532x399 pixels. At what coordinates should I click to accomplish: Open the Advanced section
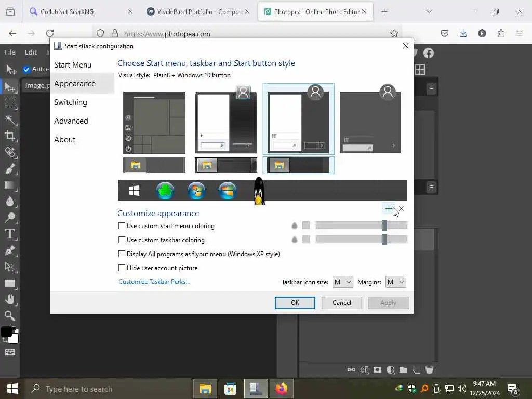(71, 121)
